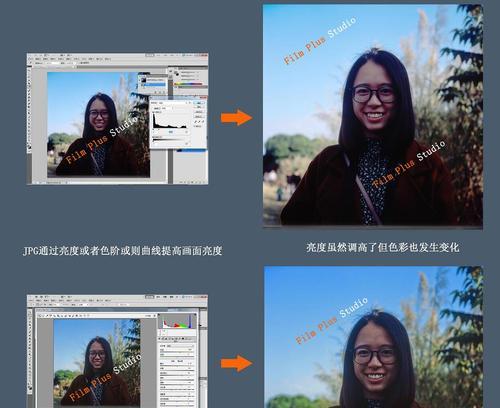Click the layer thumbnail in Layers panel
This screenshot has width=500, height=408.
click(144, 80)
